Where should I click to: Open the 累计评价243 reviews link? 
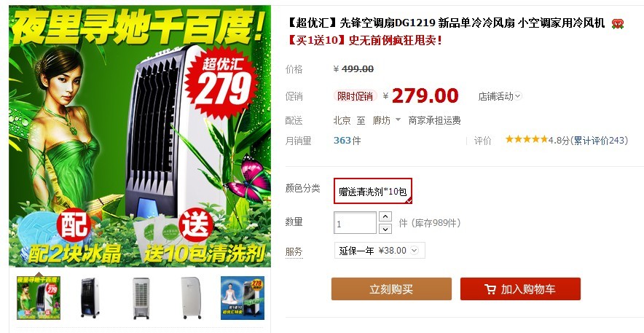tap(599, 141)
